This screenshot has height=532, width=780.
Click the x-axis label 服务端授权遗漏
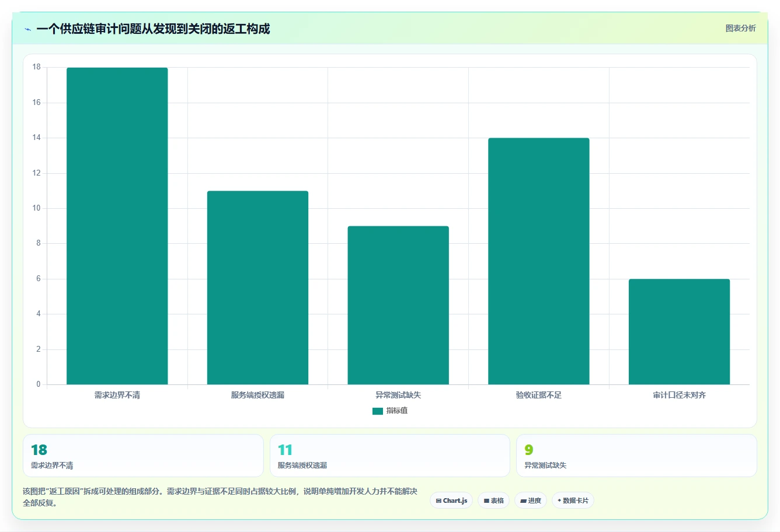point(257,395)
